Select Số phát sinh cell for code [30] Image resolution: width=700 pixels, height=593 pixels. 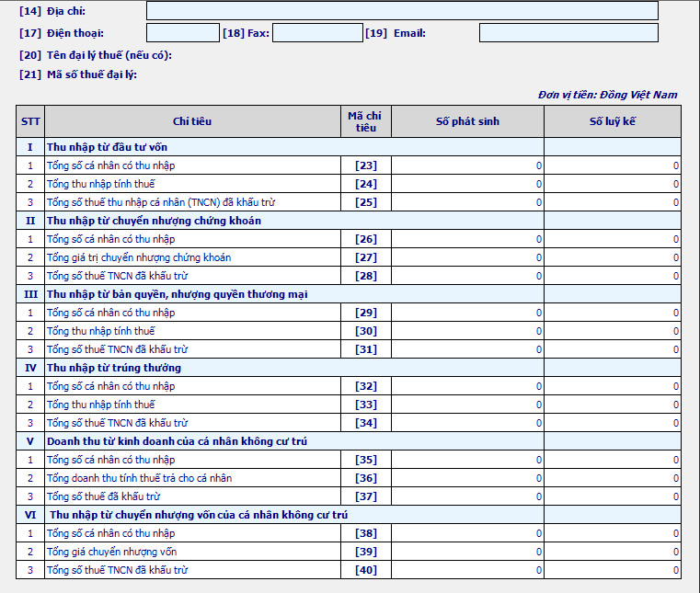point(467,331)
